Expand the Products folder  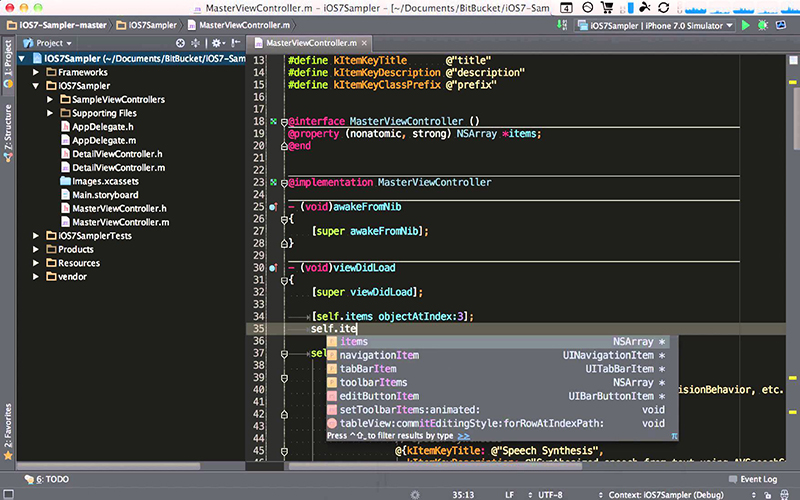36,249
